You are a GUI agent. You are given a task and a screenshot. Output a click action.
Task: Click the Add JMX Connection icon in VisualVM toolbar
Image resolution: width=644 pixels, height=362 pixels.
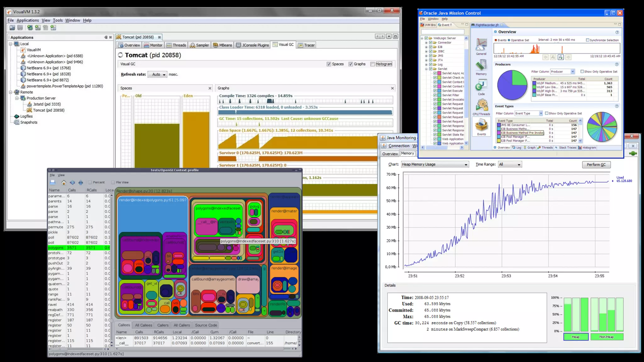click(x=38, y=28)
